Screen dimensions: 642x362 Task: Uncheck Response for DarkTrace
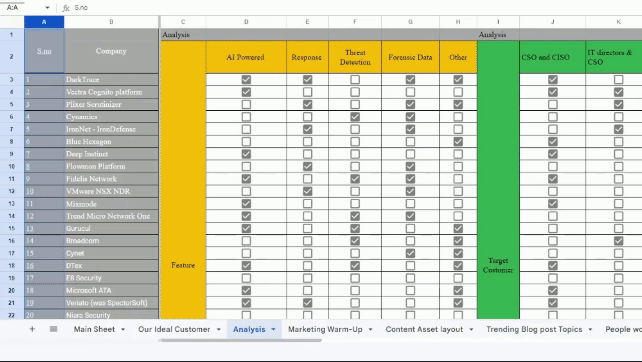point(307,79)
